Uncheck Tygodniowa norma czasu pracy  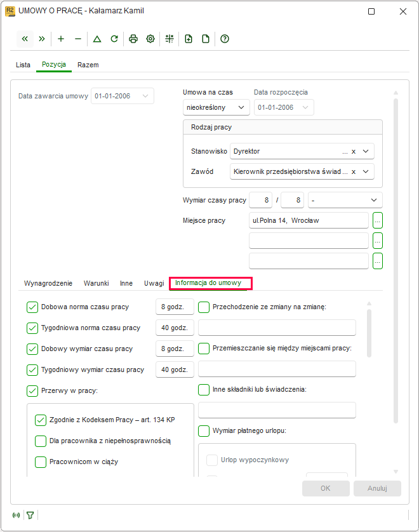32,328
